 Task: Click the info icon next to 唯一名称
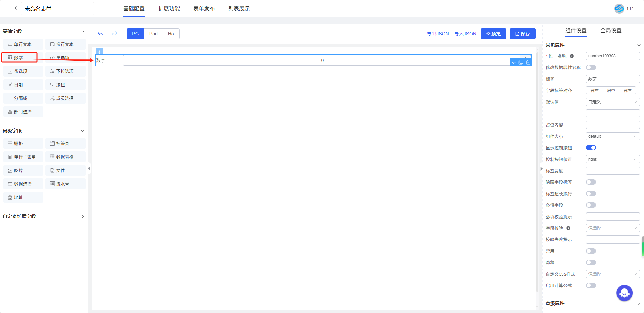pyautogui.click(x=572, y=56)
